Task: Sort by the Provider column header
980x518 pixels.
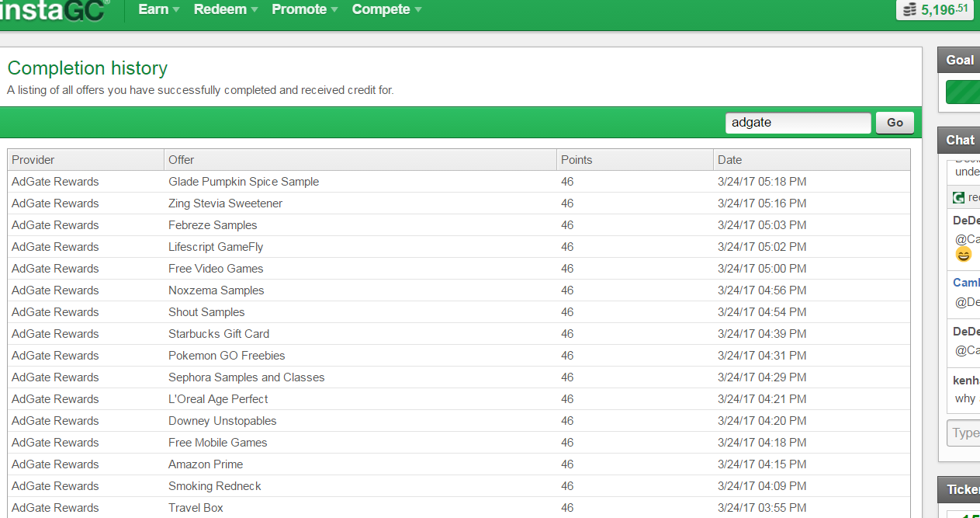Action: (x=86, y=160)
